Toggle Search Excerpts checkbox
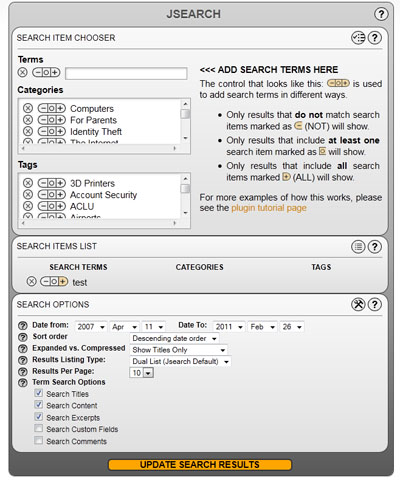 coord(39,417)
